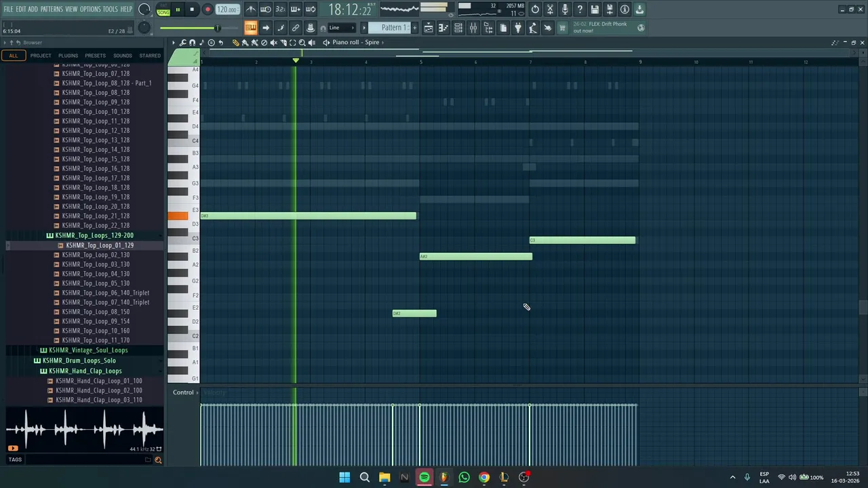Screen dimensions: 868x488
Task: Click the stop playback button
Action: (x=192, y=9)
